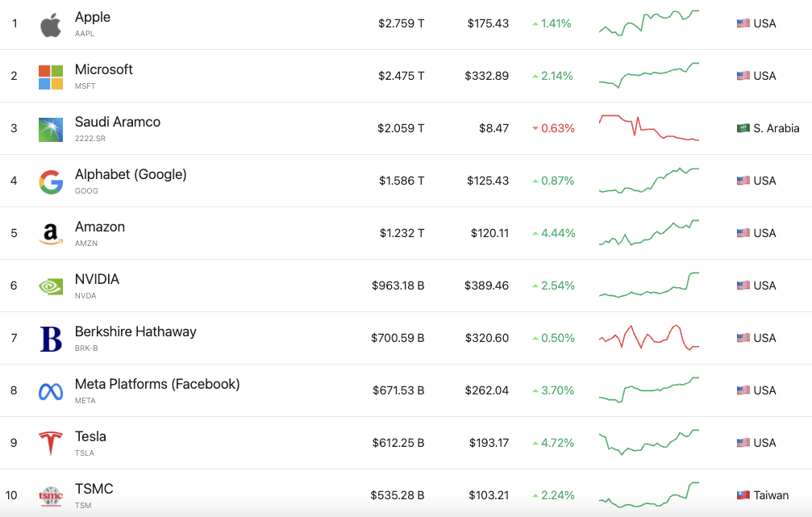Click the NVDA ticker symbol
Viewport: 812px width, 517px height.
coord(85,296)
